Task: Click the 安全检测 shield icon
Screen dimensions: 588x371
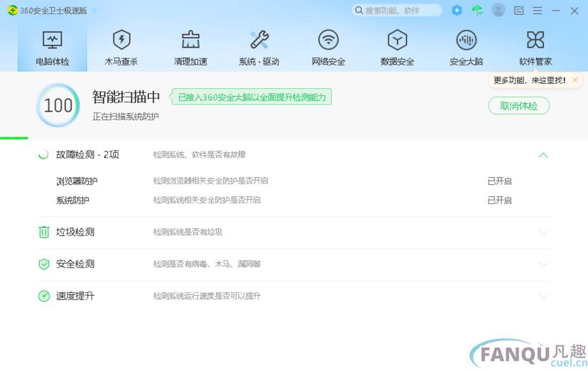Action: (44, 264)
